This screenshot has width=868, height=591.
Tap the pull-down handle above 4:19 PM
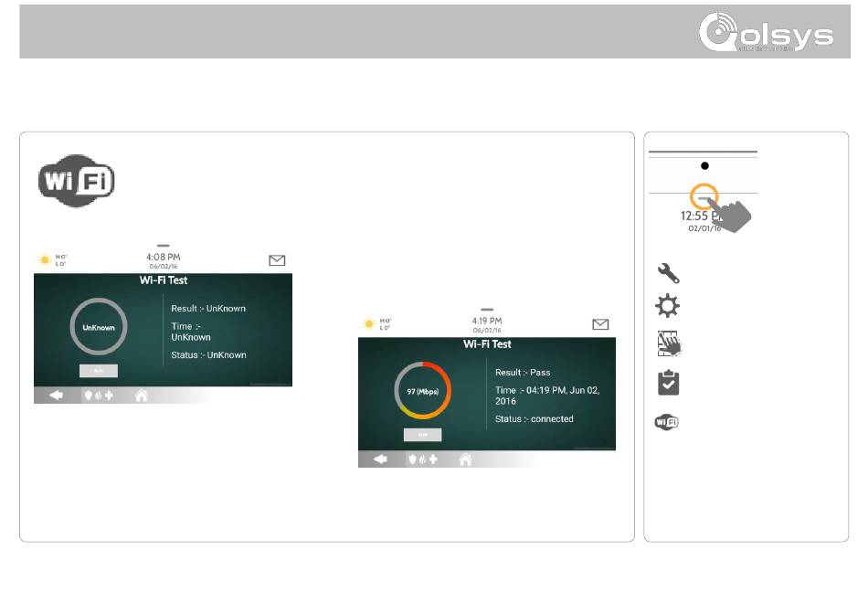coord(487,310)
